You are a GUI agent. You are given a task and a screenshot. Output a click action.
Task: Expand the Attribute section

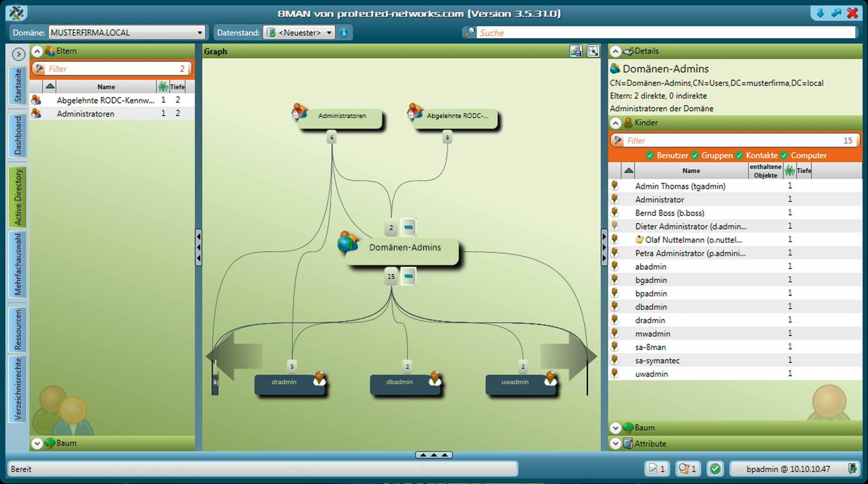(616, 444)
